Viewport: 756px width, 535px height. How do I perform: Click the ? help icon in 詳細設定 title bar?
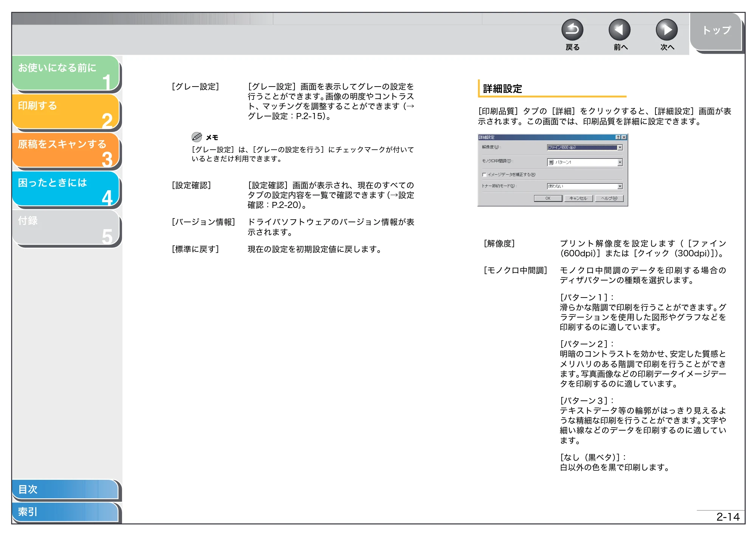pos(618,137)
